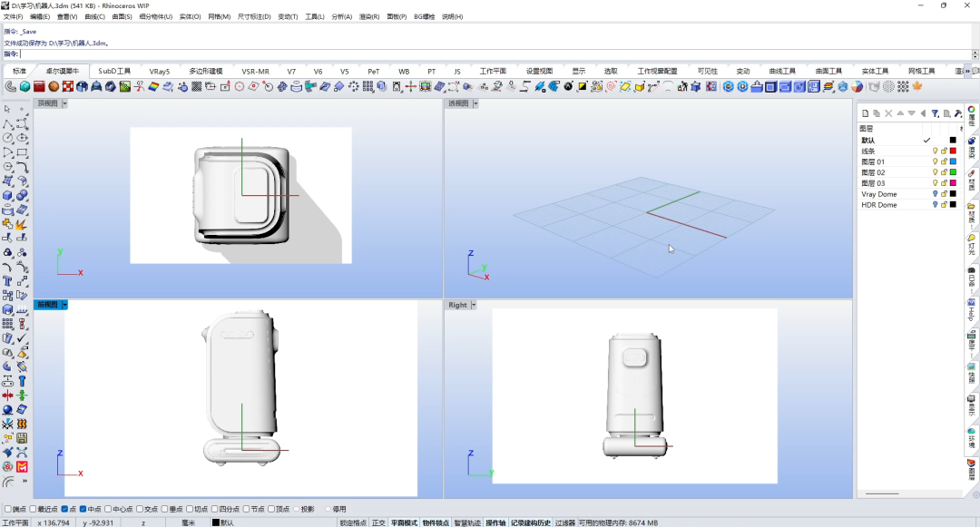Click the red box icon in toolbar

39,87
